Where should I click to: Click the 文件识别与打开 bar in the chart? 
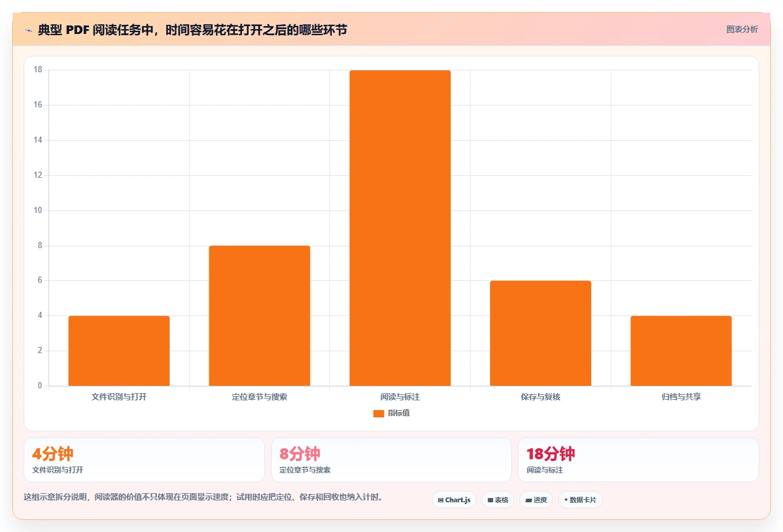[x=119, y=351]
